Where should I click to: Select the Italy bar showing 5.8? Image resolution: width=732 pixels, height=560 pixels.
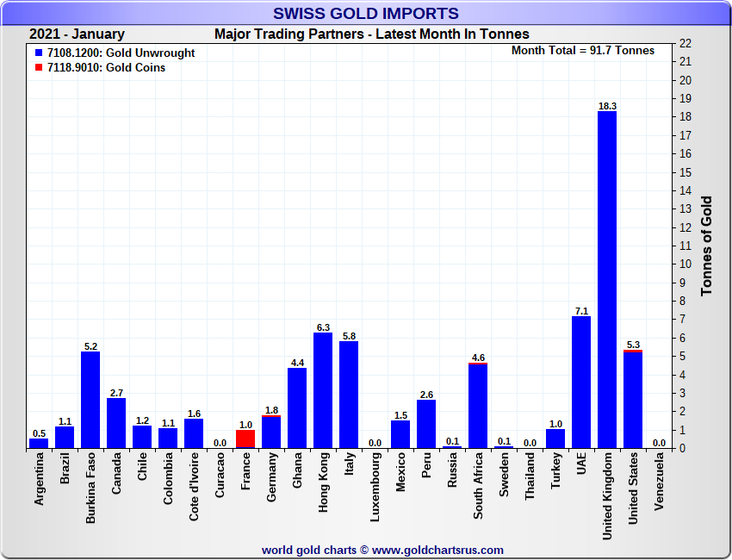[x=349, y=395]
